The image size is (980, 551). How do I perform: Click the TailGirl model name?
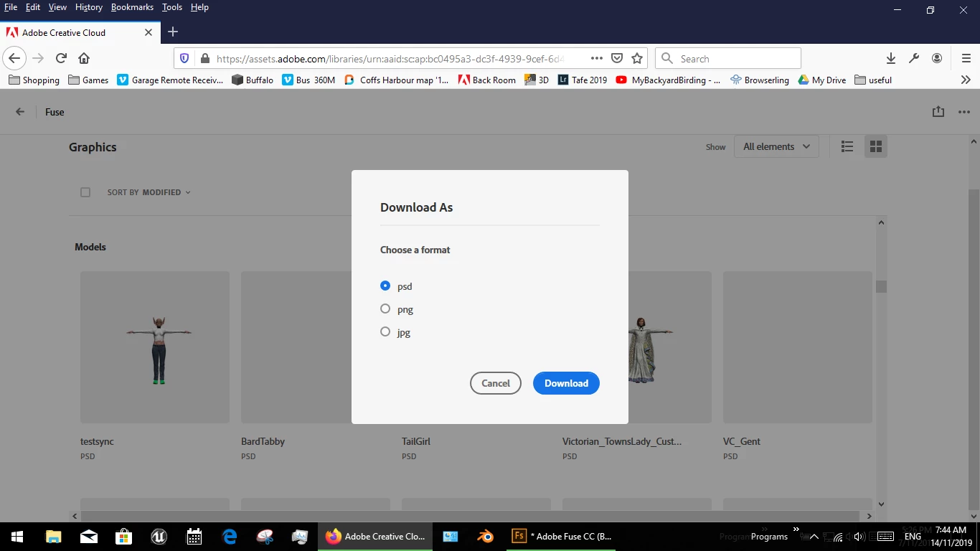(x=416, y=441)
